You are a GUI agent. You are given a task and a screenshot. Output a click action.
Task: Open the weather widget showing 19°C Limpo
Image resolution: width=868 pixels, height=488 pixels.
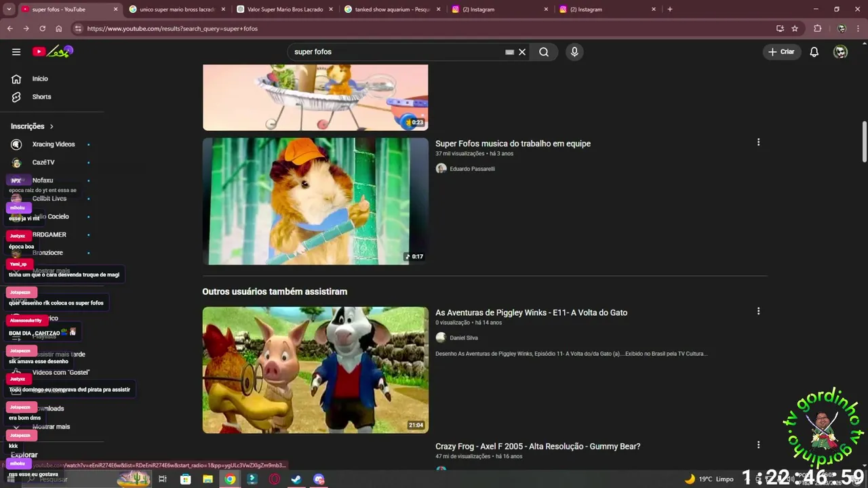coord(709,479)
